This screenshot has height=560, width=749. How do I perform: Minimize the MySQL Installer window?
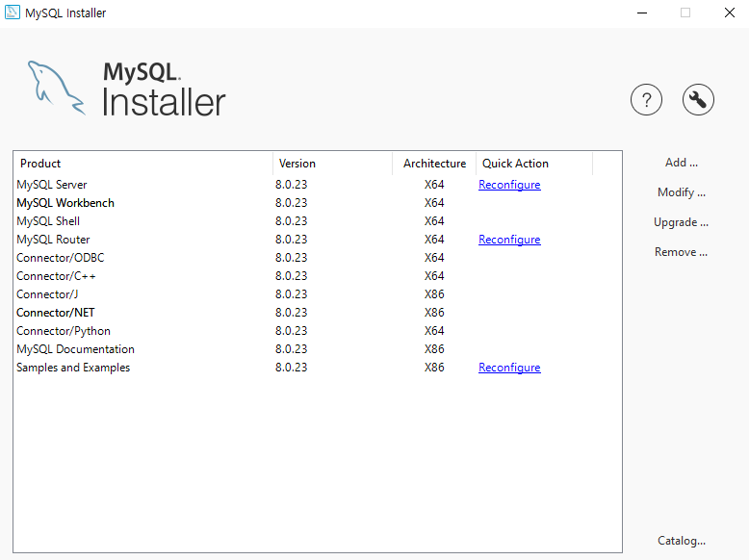coord(642,13)
